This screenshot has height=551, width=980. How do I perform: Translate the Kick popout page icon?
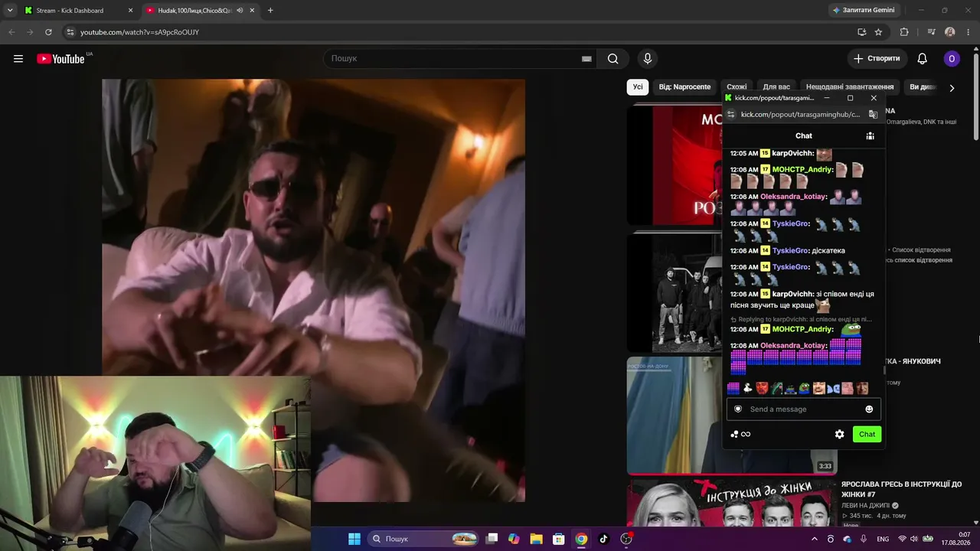tap(873, 115)
